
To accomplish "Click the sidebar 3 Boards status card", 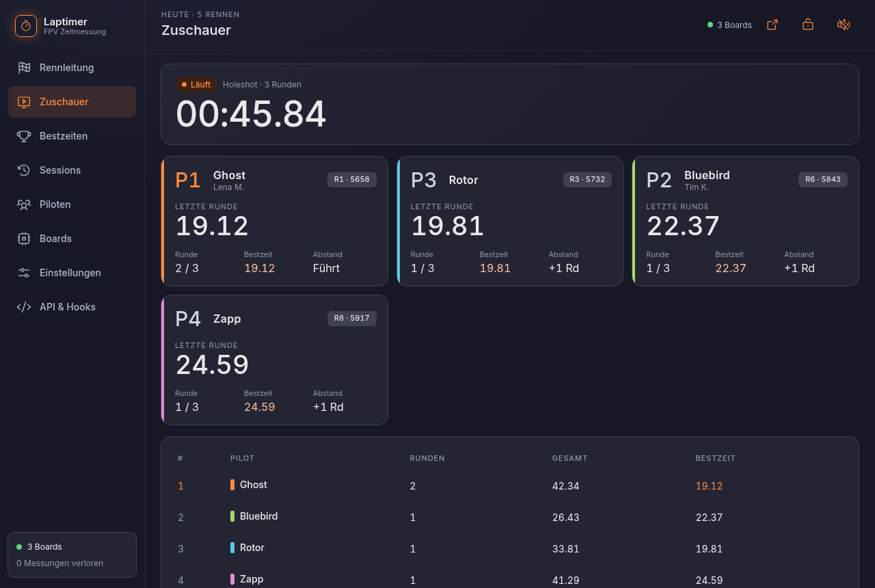I will pyautogui.click(x=72, y=554).
